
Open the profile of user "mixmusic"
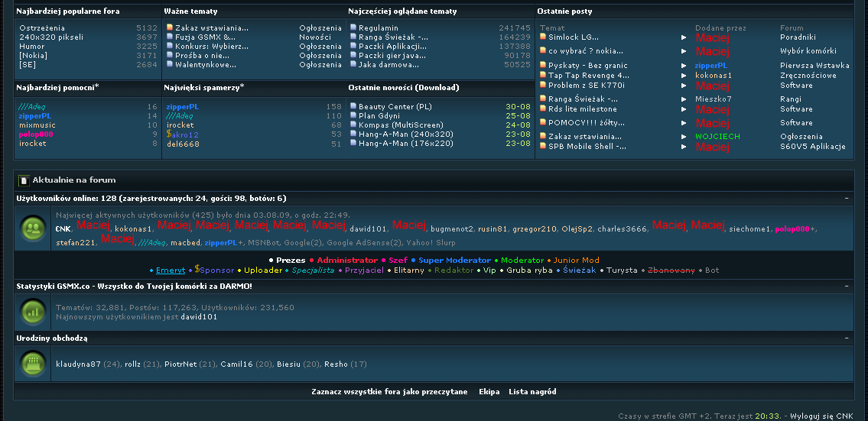(37, 125)
